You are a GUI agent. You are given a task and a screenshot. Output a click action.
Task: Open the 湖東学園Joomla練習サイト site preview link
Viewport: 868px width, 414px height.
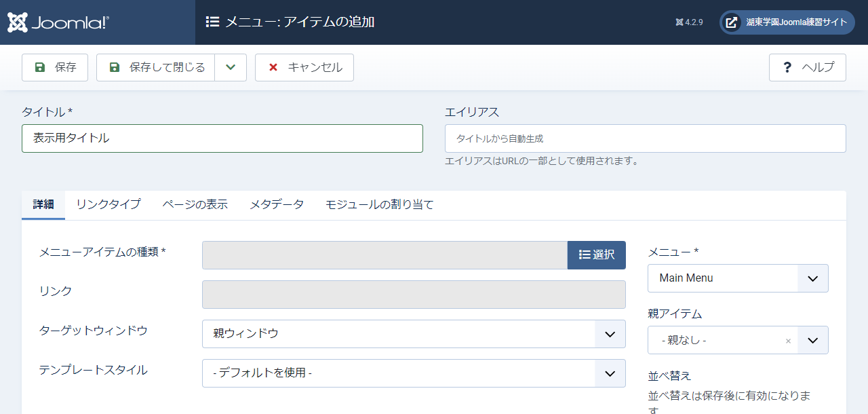[787, 22]
